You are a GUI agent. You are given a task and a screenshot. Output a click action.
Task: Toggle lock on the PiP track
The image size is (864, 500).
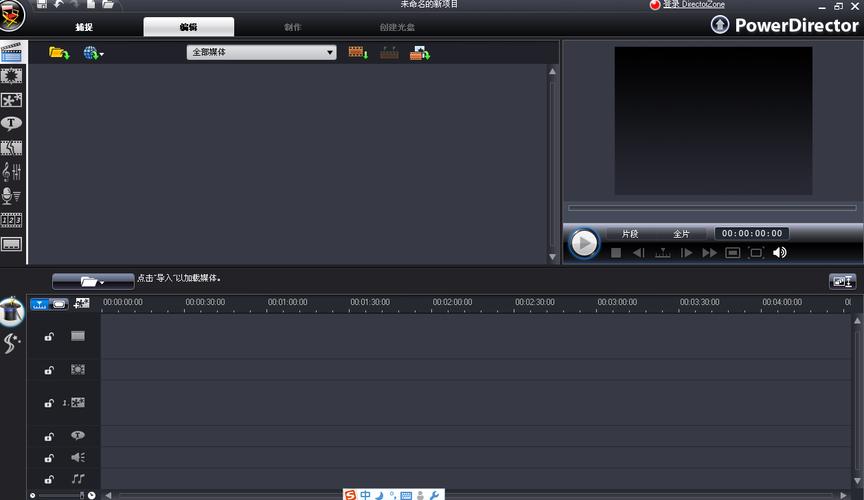click(x=49, y=403)
